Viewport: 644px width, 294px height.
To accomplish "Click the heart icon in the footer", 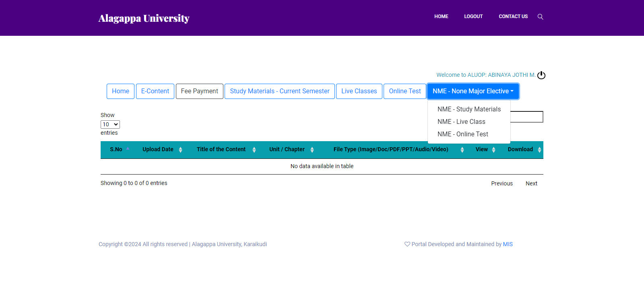I will (407, 244).
